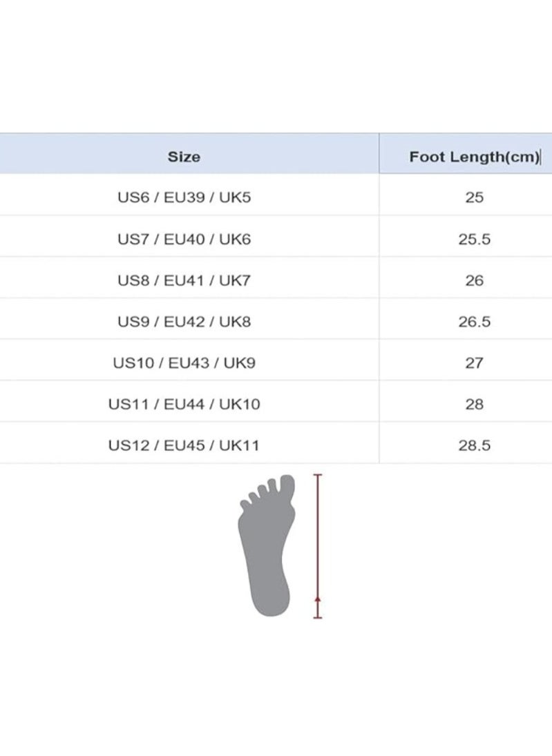The height and width of the screenshot is (756, 552).
Task: Click the US9 / EU42 / UK8 size cell
Action: pos(184,322)
